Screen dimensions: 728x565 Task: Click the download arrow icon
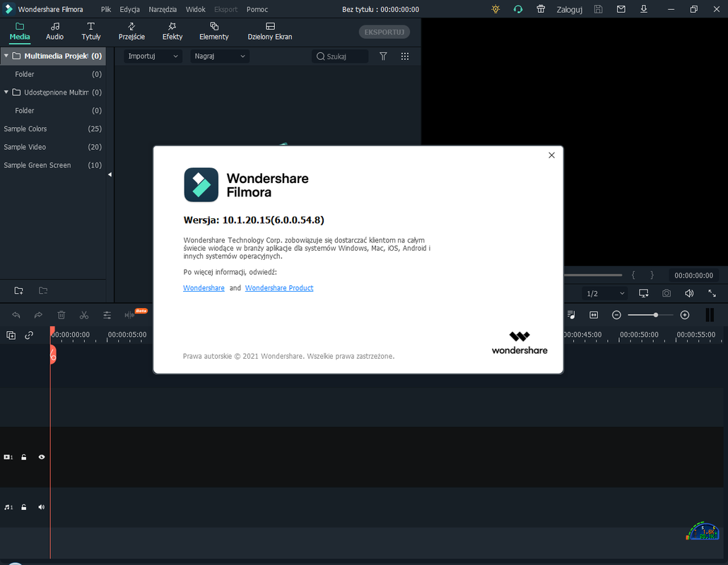[643, 9]
